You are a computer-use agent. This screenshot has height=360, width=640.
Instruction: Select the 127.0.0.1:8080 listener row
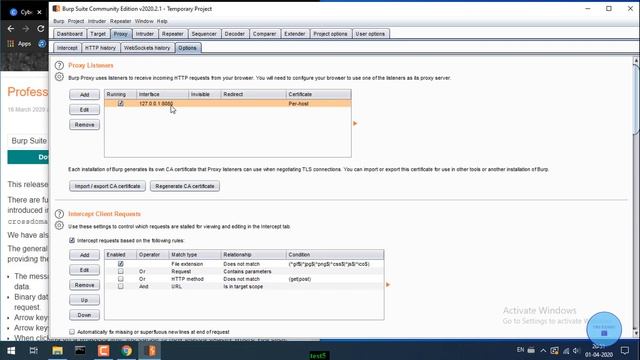point(228,104)
